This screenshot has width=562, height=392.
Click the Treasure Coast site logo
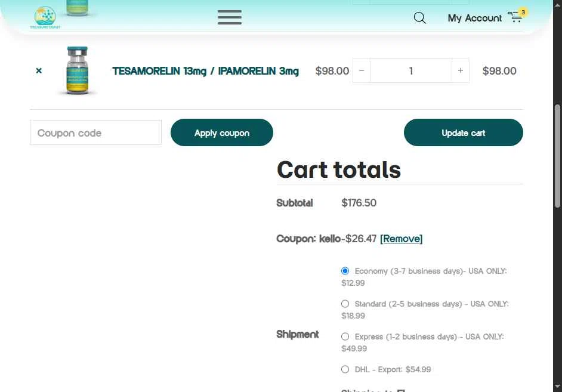(45, 17)
